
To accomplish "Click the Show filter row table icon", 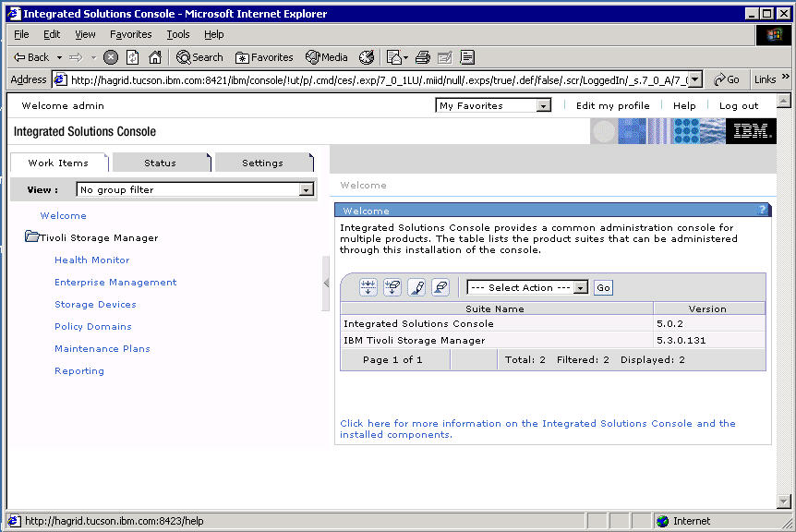I will [368, 287].
